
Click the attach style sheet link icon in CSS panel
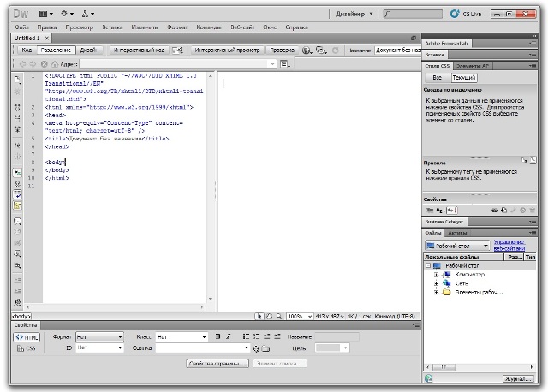[x=495, y=210]
